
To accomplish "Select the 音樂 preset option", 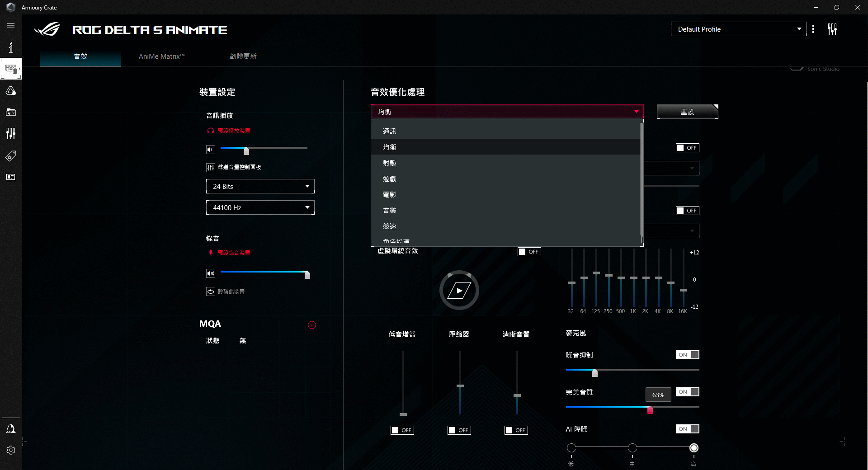I will point(505,210).
